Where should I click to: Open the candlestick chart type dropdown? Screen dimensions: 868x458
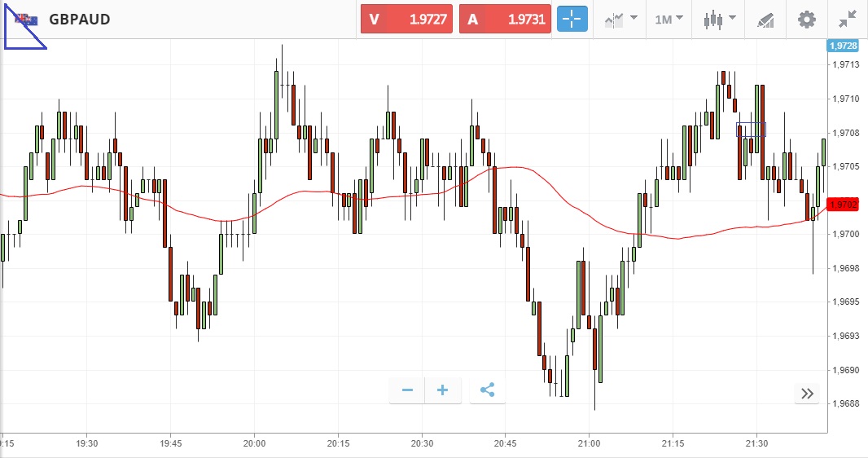720,20
